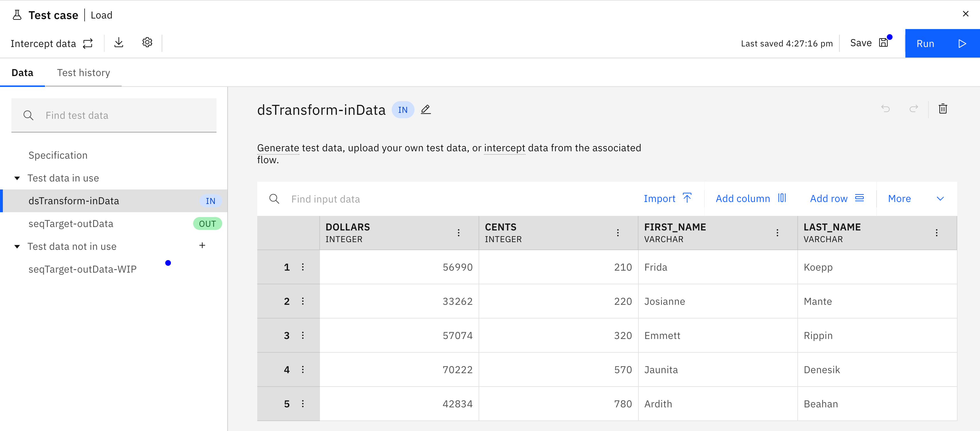Collapse Test data in use section
The width and height of the screenshot is (980, 431).
pos(17,178)
